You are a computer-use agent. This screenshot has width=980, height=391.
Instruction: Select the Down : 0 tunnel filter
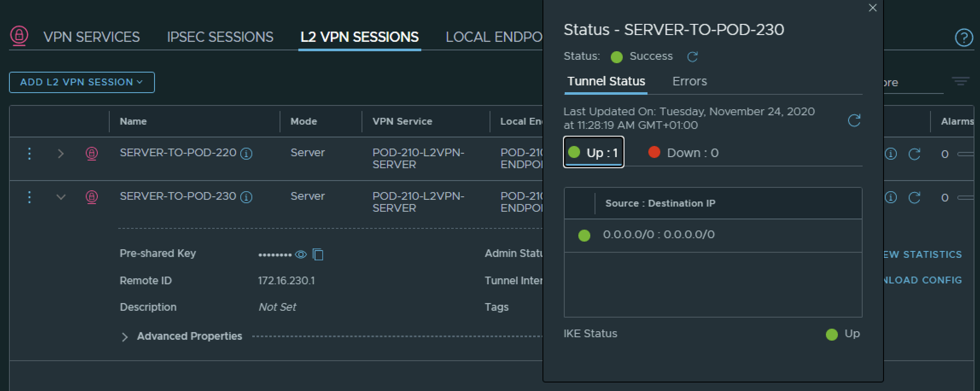pyautogui.click(x=683, y=152)
